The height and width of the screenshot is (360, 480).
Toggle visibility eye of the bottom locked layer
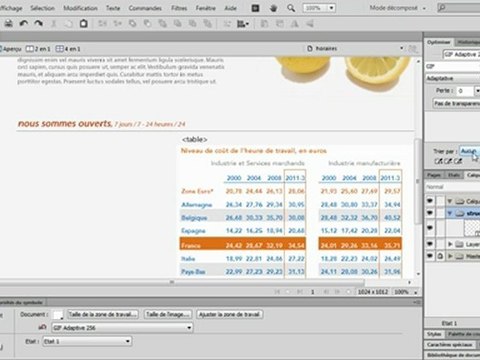[430, 256]
